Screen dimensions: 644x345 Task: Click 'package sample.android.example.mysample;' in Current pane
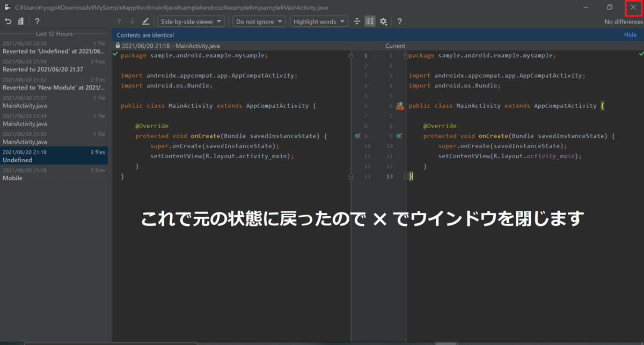(x=482, y=55)
